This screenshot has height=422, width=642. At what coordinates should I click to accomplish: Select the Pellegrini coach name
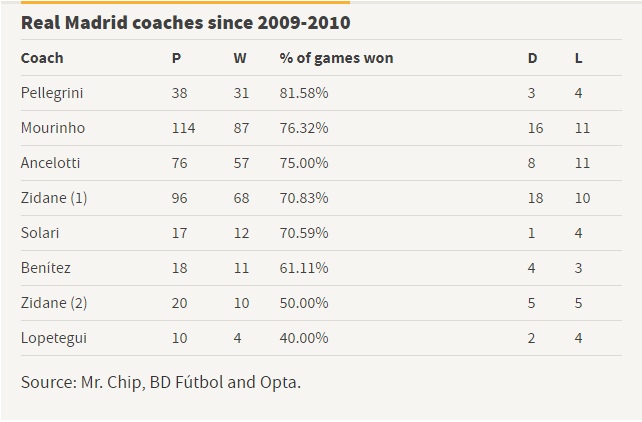coord(52,93)
